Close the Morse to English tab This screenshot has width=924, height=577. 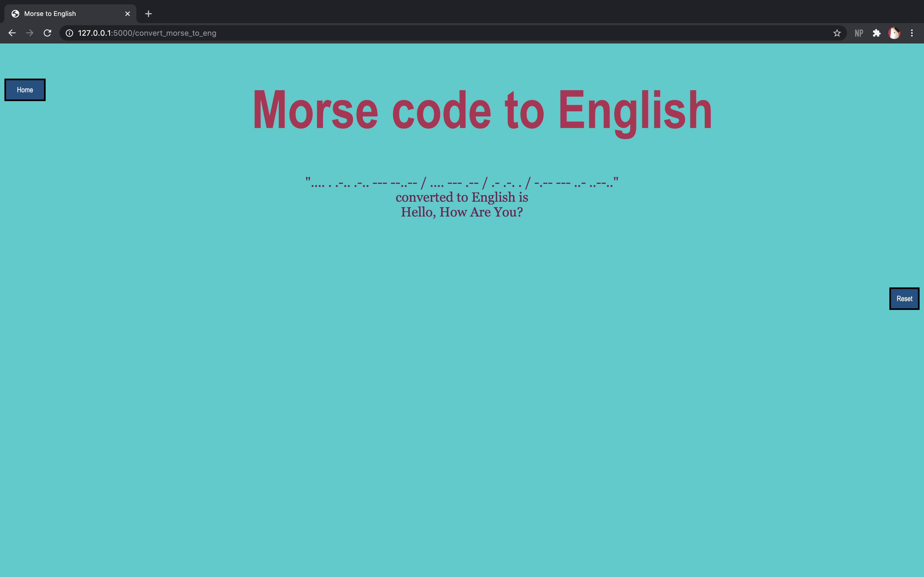click(127, 13)
